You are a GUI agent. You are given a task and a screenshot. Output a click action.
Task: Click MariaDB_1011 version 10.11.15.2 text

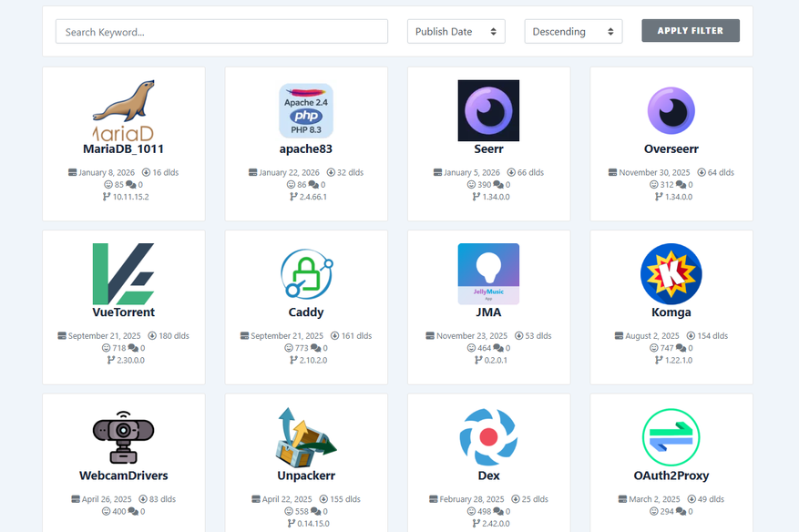(130, 197)
